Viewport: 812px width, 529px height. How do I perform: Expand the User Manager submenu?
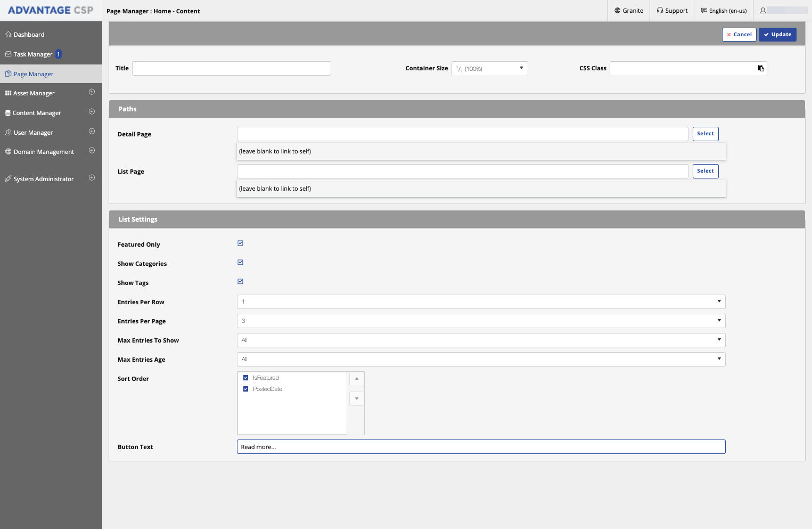coord(92,132)
